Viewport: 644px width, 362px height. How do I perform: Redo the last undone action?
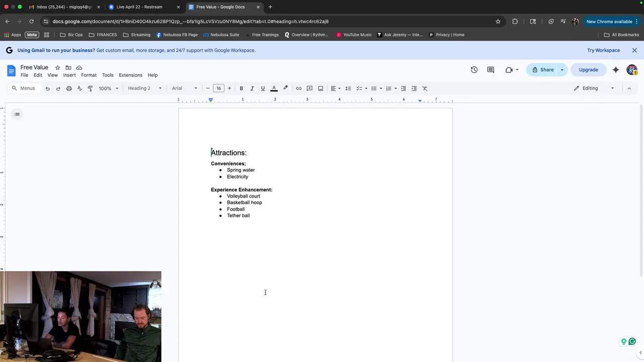58,88
